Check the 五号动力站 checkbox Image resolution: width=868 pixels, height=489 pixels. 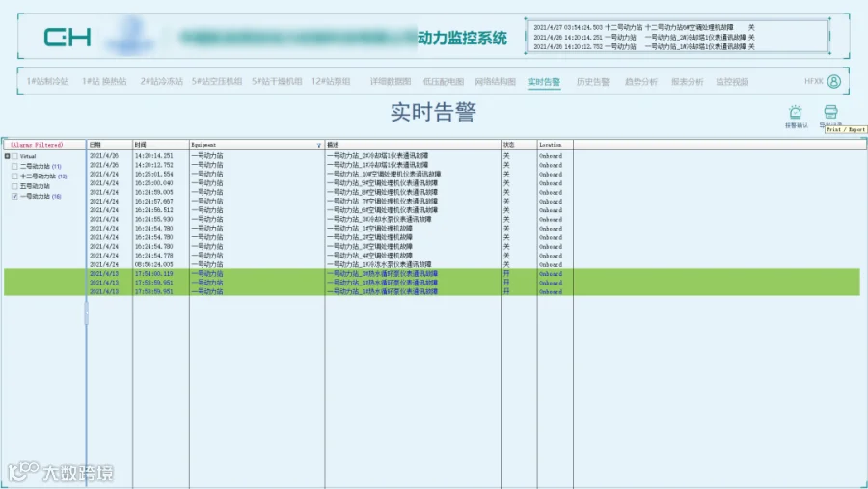[14, 186]
